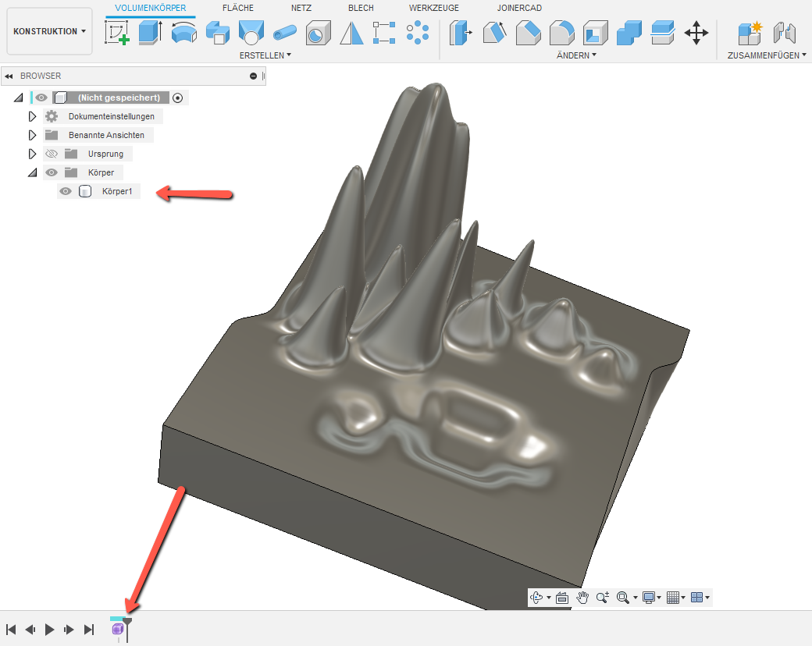Jump to timeline beginning
Screen dimensions: 812x646
click(11, 630)
